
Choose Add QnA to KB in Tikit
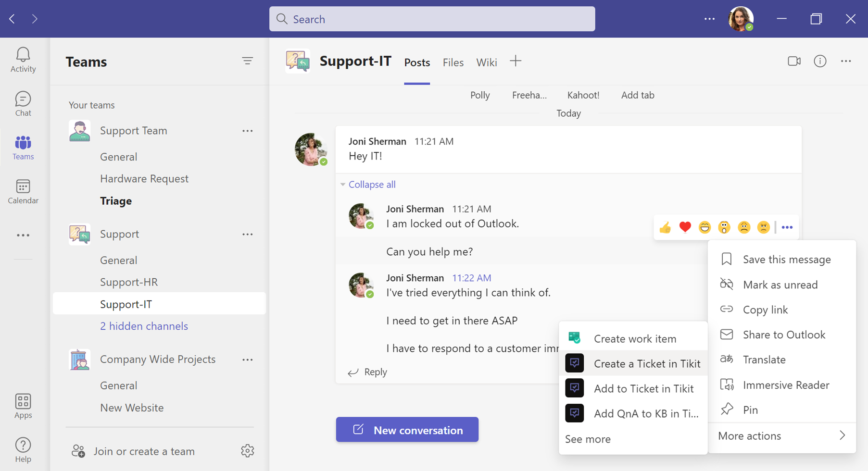[633, 413]
